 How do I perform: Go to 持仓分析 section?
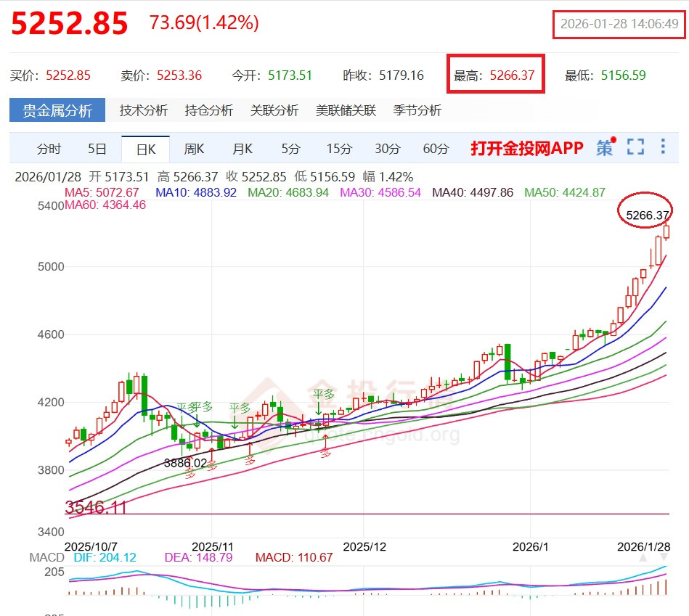(x=209, y=110)
